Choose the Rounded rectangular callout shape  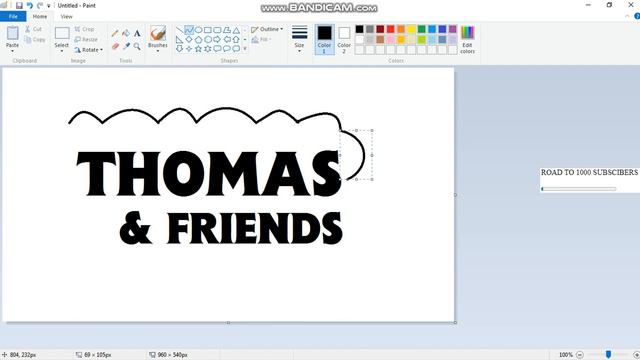point(217,49)
